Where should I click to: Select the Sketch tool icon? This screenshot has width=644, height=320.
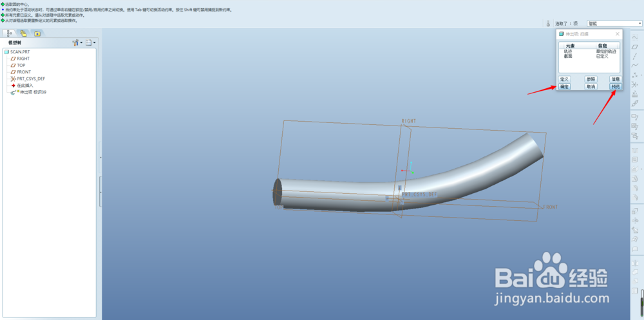coord(634,37)
